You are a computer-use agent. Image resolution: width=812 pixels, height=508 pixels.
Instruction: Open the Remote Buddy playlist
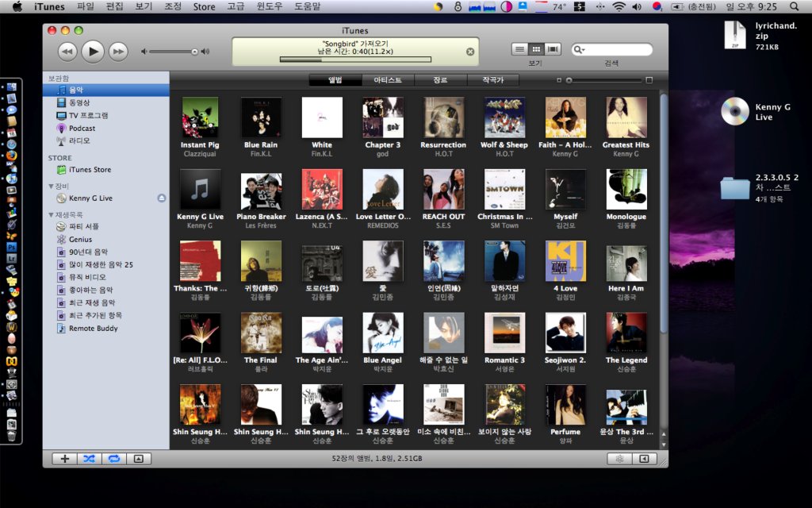(x=105, y=328)
